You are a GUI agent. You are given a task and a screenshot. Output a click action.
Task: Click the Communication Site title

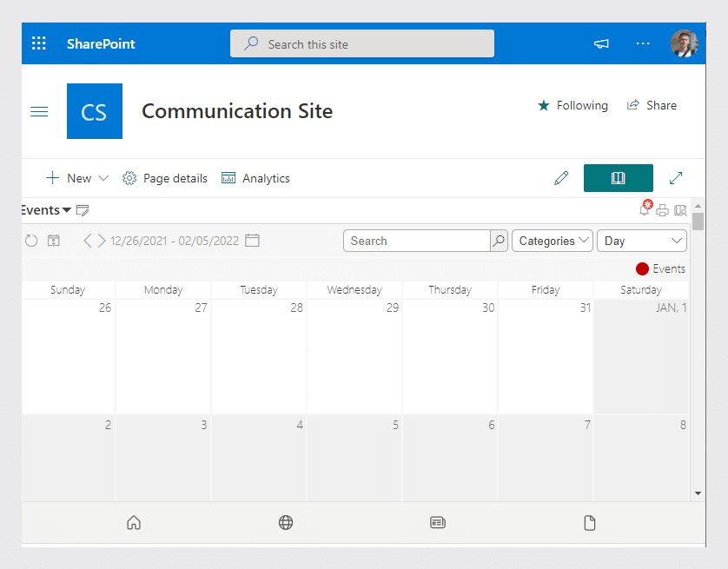pos(237,111)
